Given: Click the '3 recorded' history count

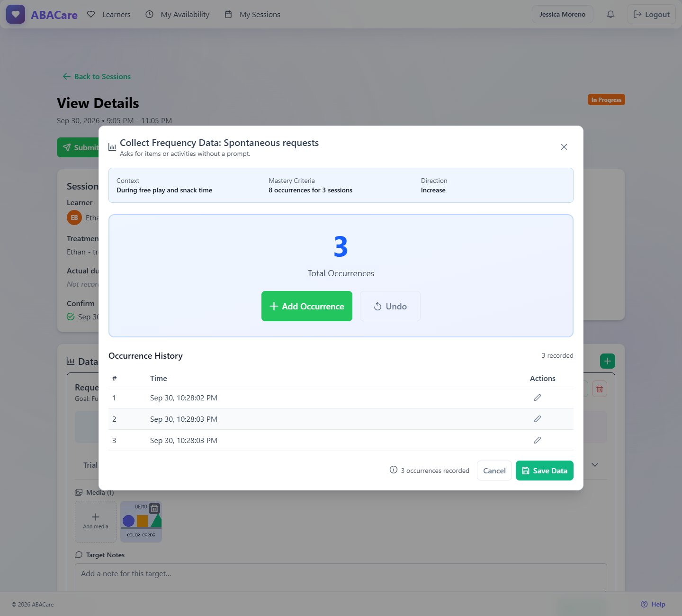Looking at the screenshot, I should (557, 355).
